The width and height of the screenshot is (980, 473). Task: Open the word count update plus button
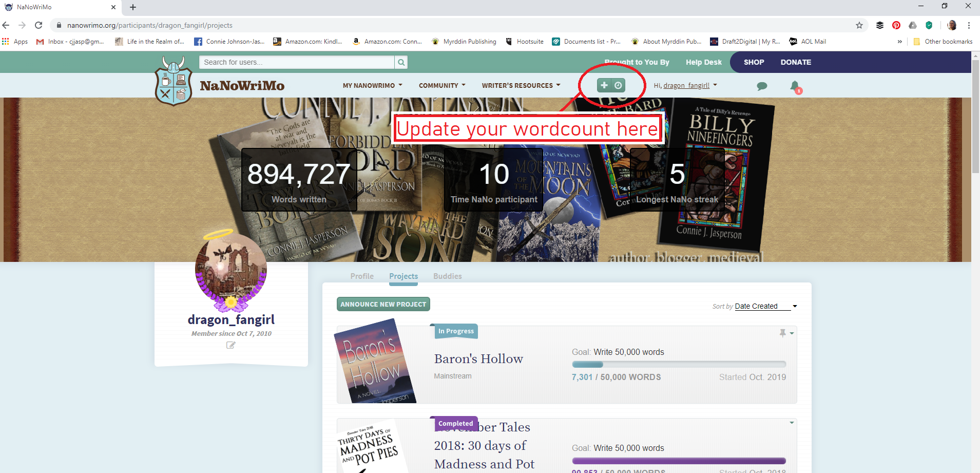(605, 85)
